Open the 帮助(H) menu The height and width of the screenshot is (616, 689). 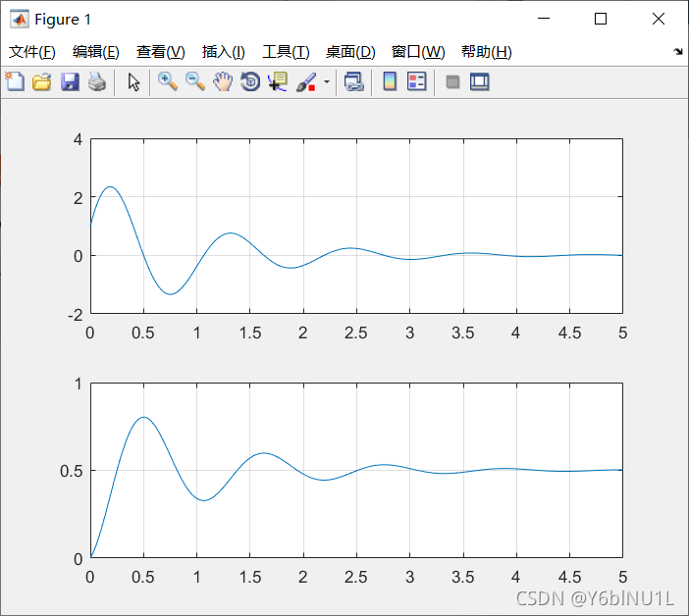487,52
